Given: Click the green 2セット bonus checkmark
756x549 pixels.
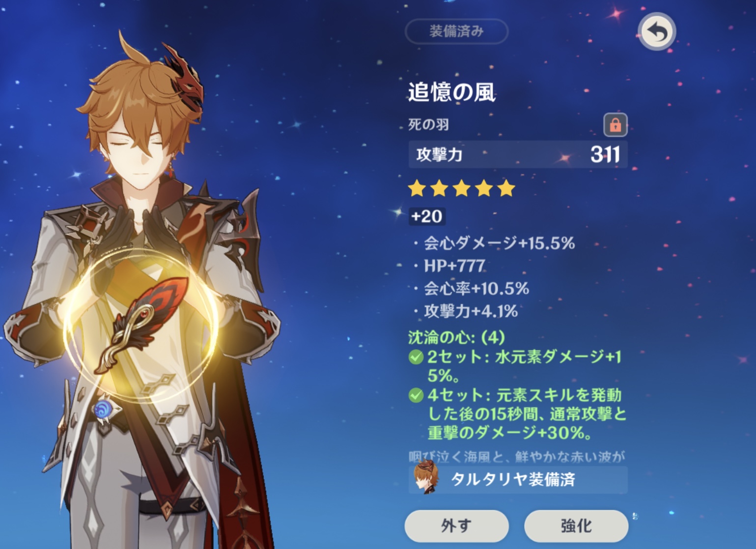Looking at the screenshot, I should pos(416,357).
